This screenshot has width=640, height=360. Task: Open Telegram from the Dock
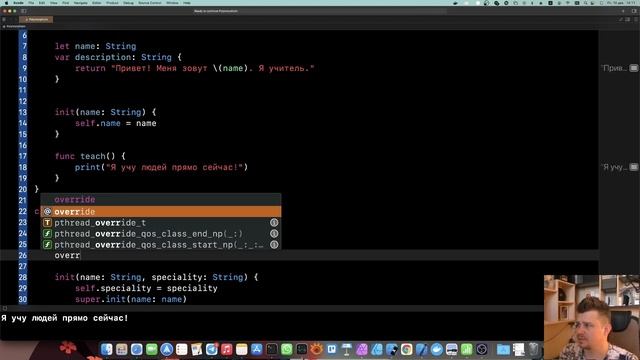coord(211,349)
